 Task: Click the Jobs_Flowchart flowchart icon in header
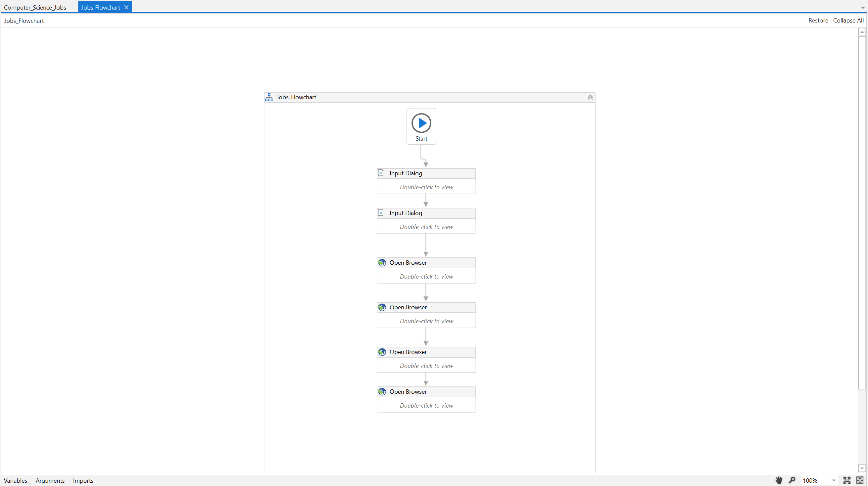[x=269, y=97]
